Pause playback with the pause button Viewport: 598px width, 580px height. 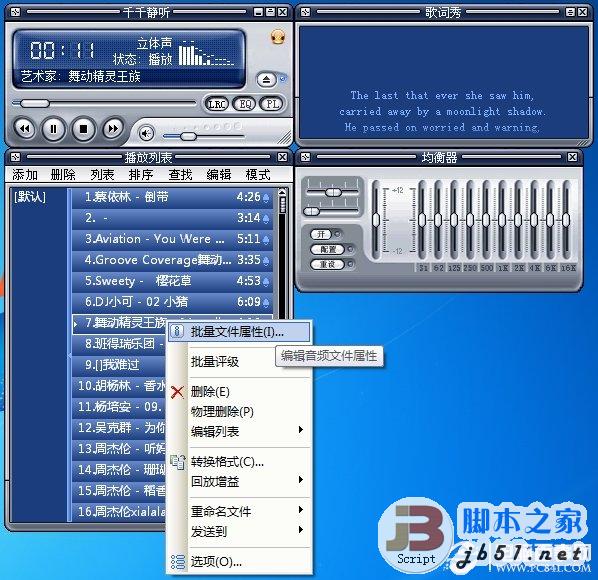(53, 129)
